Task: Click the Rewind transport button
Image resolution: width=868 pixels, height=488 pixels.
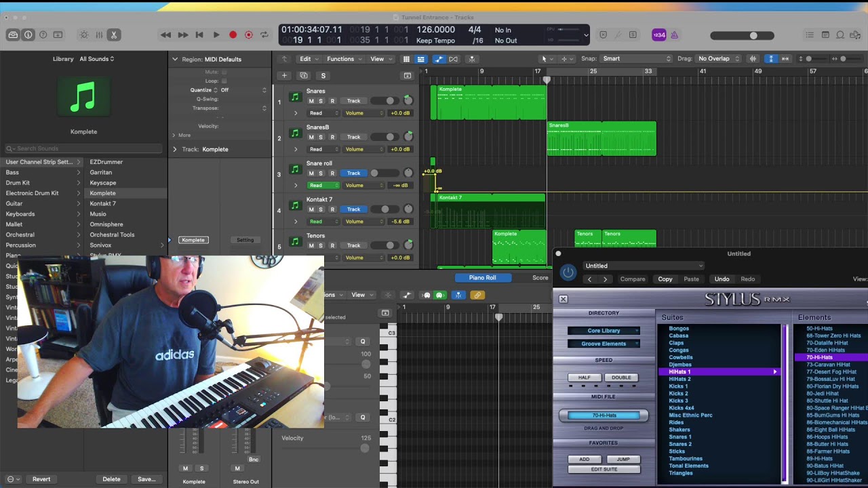Action: click(x=166, y=35)
